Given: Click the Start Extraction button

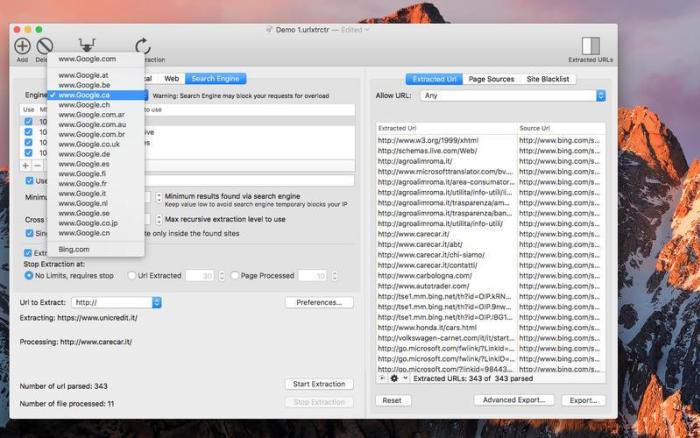Looking at the screenshot, I should [x=319, y=384].
